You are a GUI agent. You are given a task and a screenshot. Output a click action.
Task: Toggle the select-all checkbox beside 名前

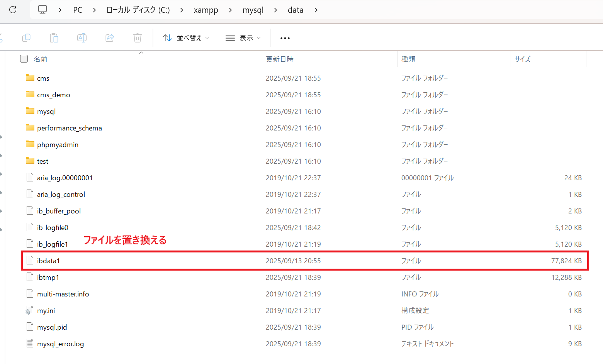[x=24, y=59]
